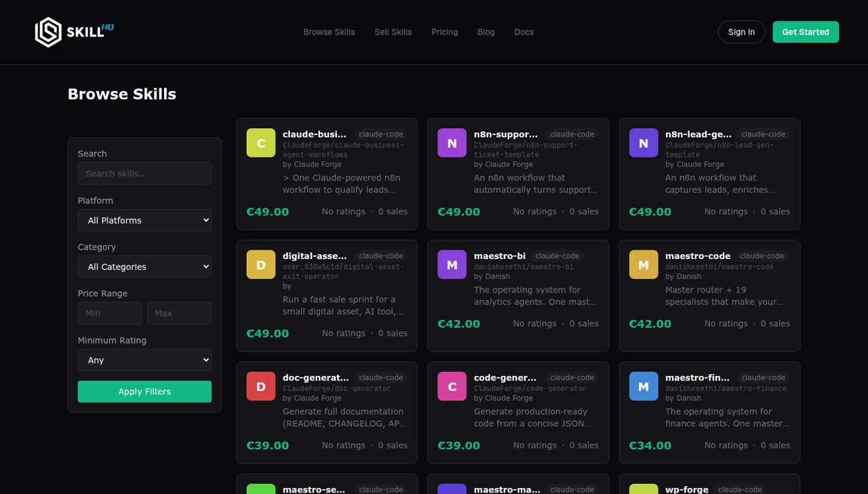
Task: Click the Apply Filters button
Action: [144, 392]
